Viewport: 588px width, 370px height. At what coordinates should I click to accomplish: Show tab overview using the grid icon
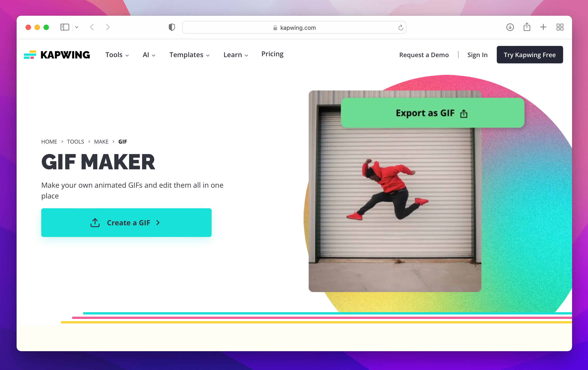pos(560,27)
